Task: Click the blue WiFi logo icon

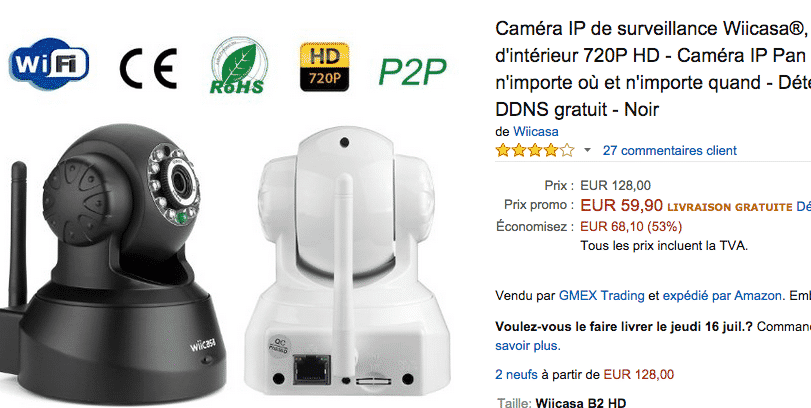Action: 49,64
